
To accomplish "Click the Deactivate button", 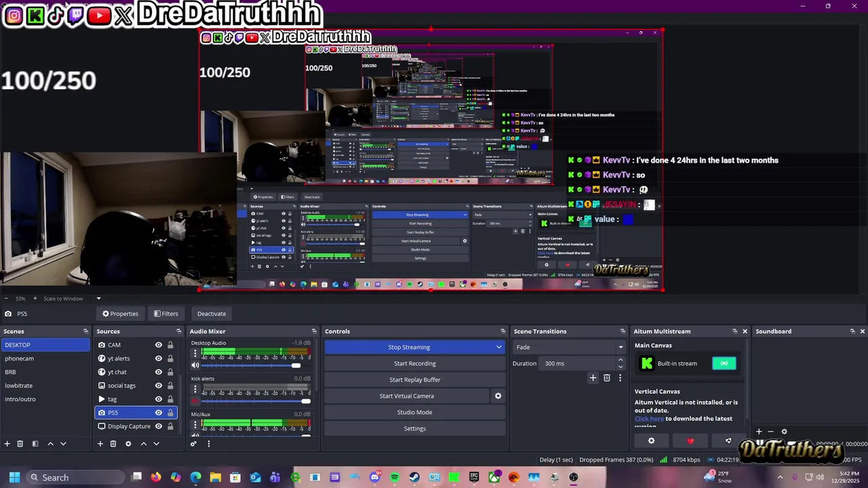I will click(212, 314).
